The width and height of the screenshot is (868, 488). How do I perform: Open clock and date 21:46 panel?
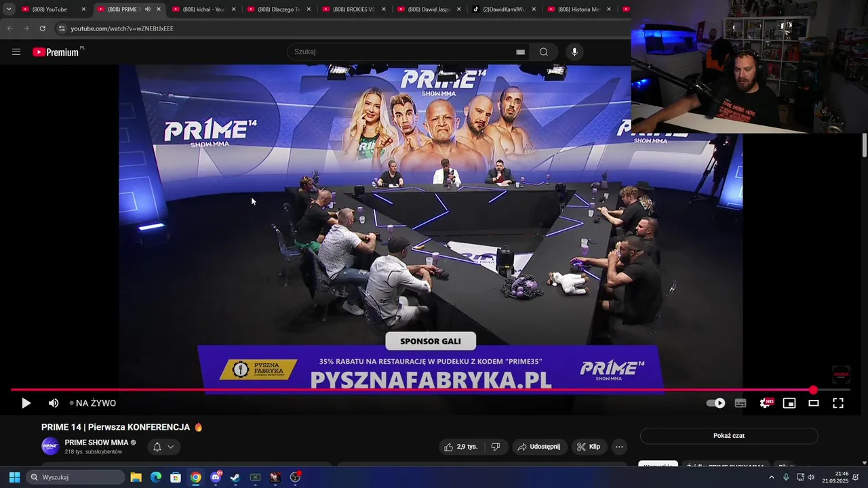pyautogui.click(x=835, y=477)
